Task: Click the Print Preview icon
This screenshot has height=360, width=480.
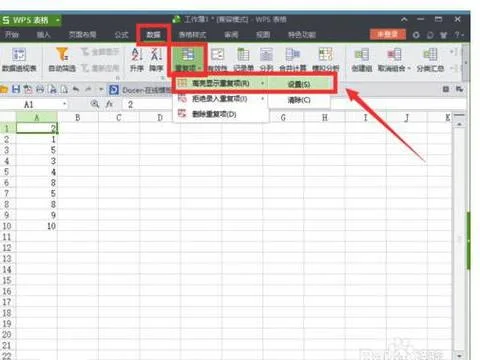Action: [52, 89]
